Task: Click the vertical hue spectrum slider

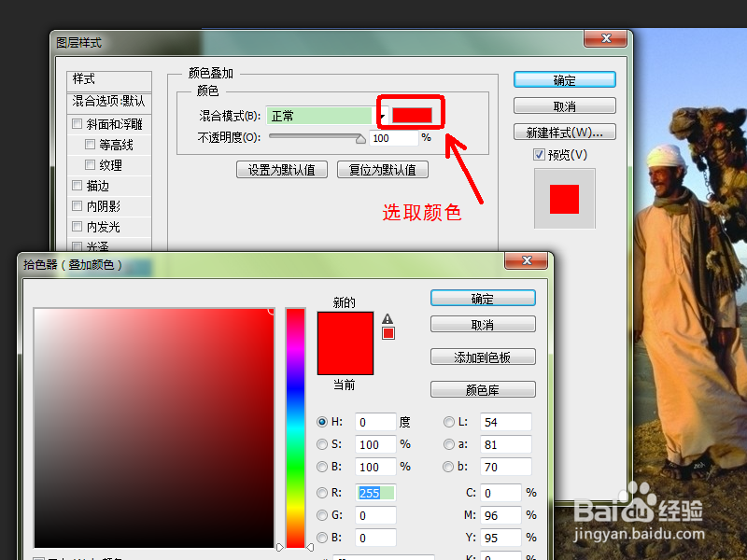Action: coord(295,427)
